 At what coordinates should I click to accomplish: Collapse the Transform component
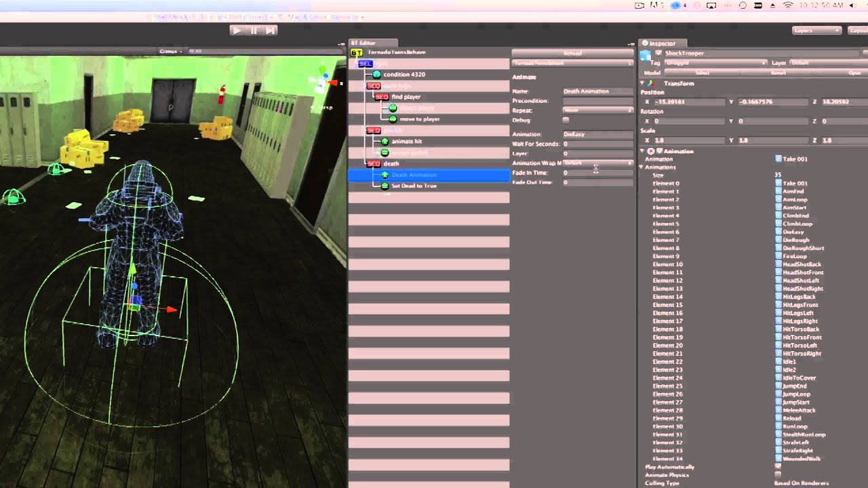coord(643,83)
